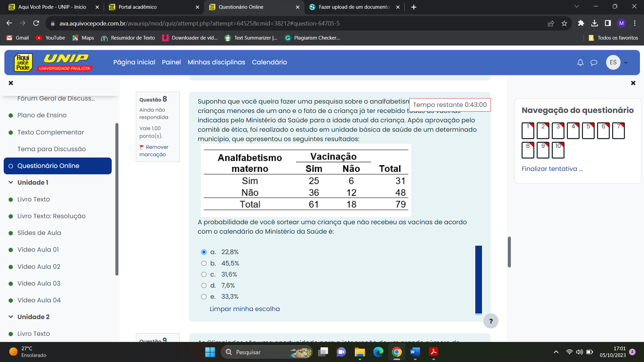
Task: Open the Gmail bookmark
Action: click(17, 38)
